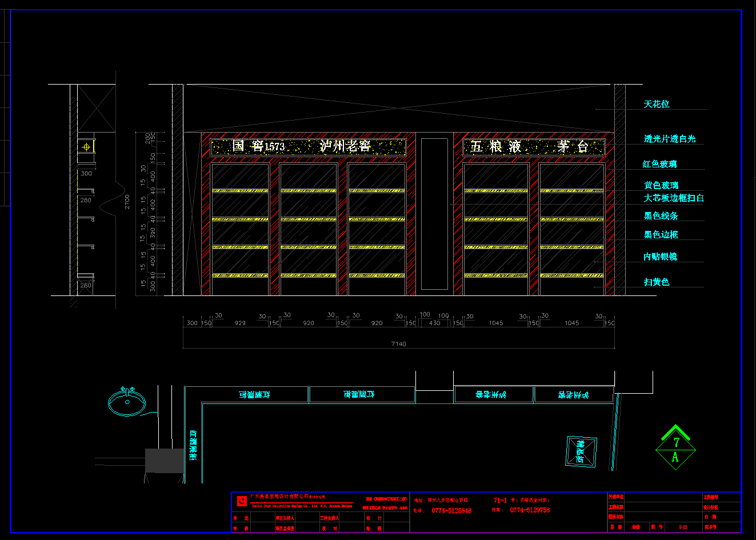Select the overall 7140 dimension text
Image resolution: width=756 pixels, height=540 pixels.
pyautogui.click(x=398, y=344)
